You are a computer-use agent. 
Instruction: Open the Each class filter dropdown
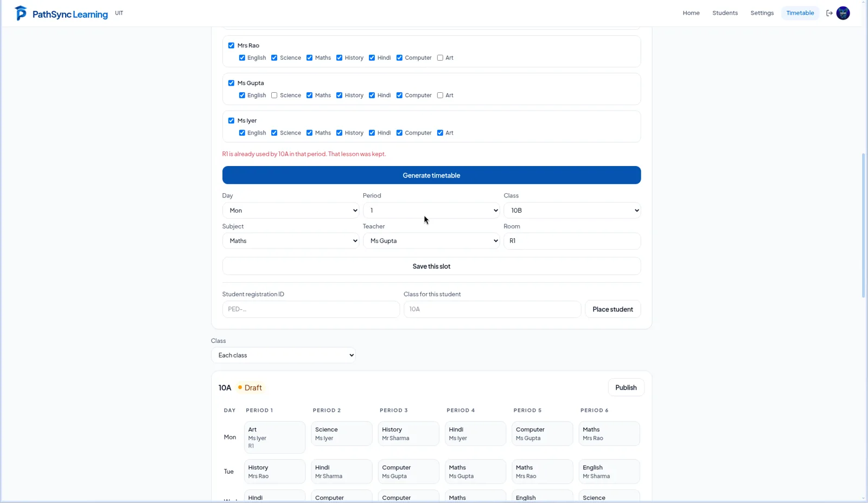pyautogui.click(x=283, y=355)
